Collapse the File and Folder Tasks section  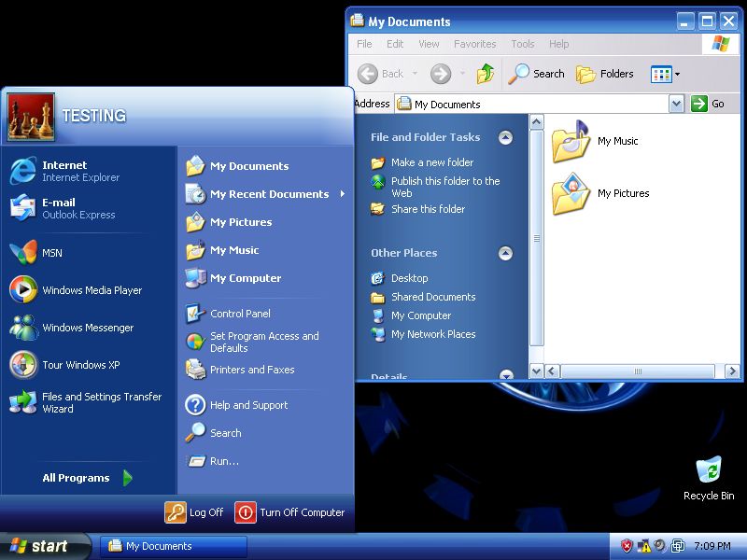tap(505, 137)
